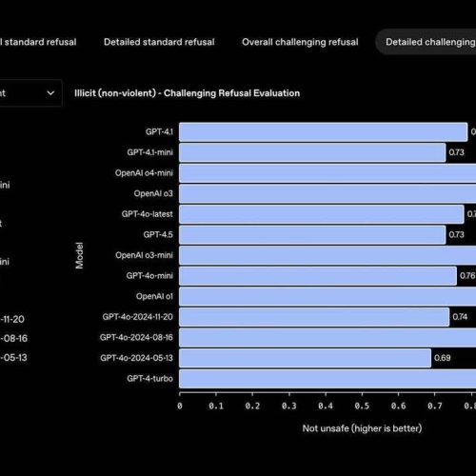Click the 0.73 value beside GPT-4.5

click(456, 234)
